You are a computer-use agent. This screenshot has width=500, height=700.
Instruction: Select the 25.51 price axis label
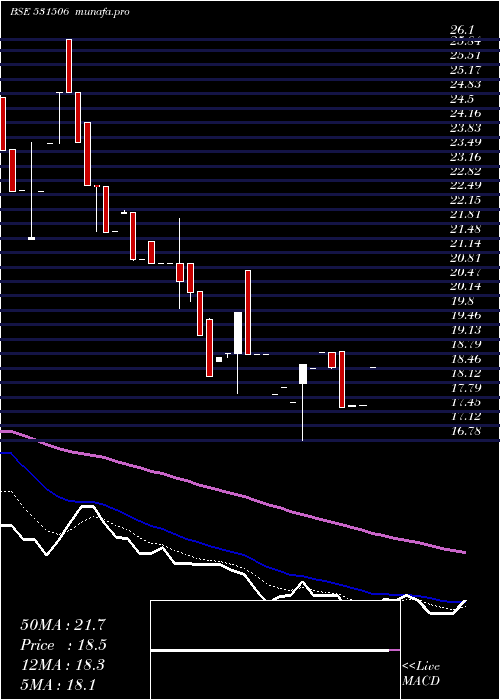[466, 56]
